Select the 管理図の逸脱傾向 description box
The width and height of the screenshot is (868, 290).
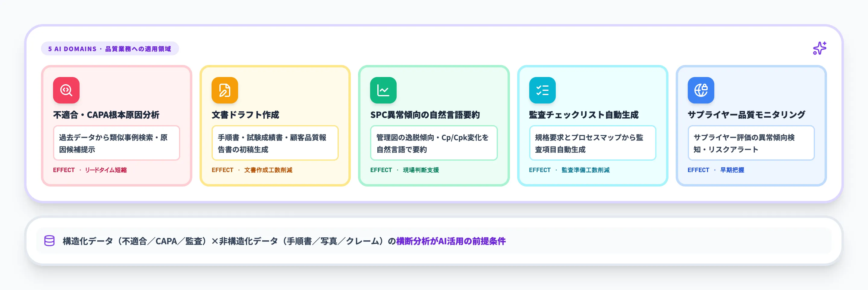[434, 143]
